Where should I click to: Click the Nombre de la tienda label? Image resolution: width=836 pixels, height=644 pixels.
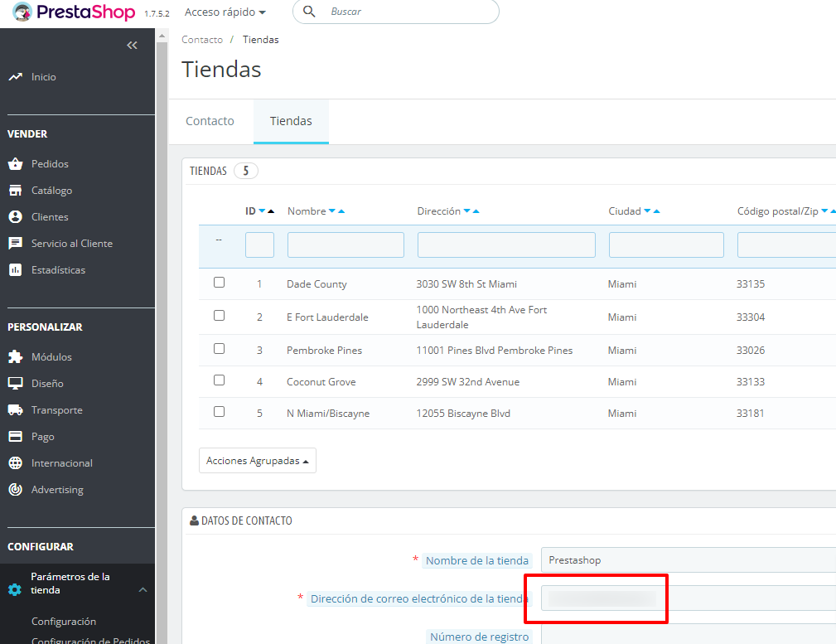(x=477, y=561)
